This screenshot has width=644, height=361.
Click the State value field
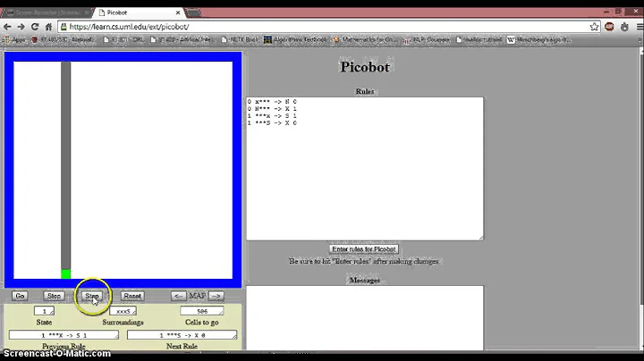point(45,311)
